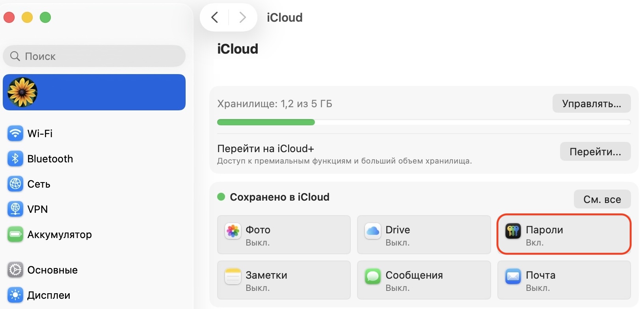Click the Аккумулятор battery icon
Screen dimensions: 644x309
15,235
